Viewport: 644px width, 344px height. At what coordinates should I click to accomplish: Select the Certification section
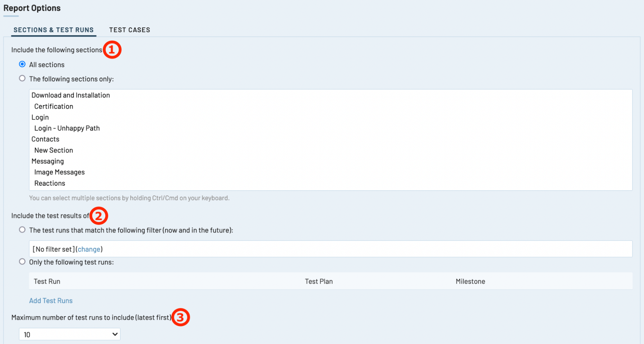54,106
